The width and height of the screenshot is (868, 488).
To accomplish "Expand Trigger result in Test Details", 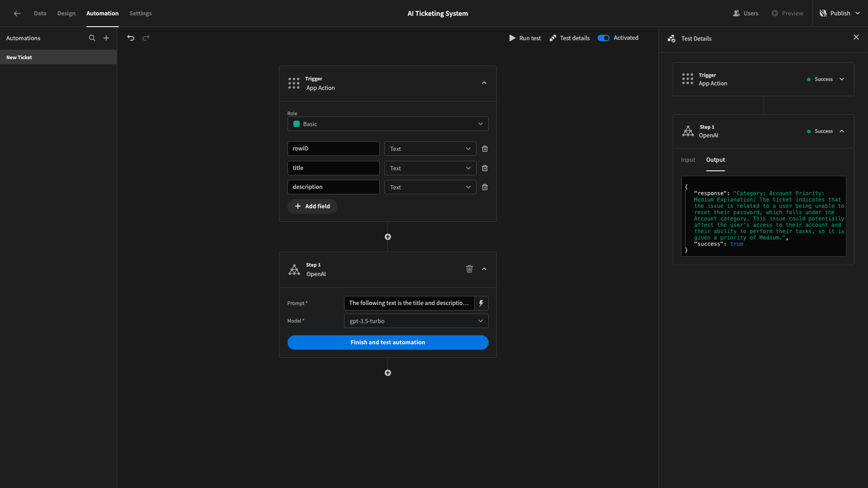I will coord(842,79).
